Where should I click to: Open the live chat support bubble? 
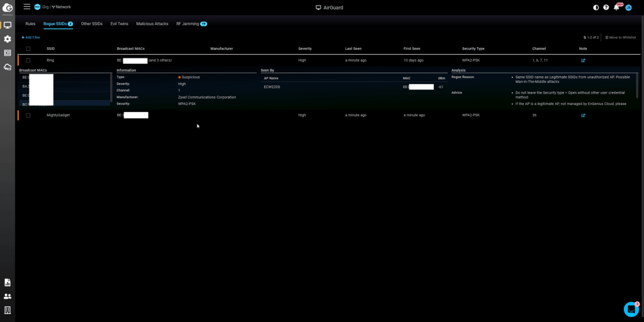pos(631,309)
